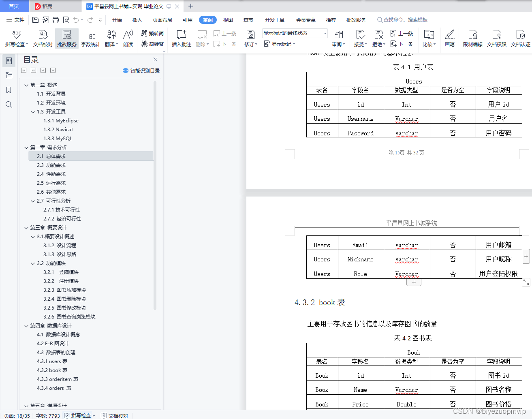Open 显示标记的最终状态 combo box

[295, 33]
